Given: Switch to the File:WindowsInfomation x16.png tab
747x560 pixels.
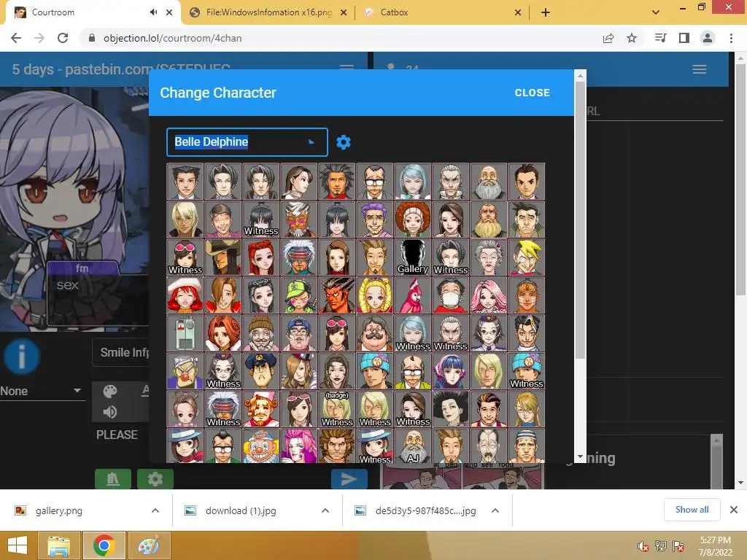Looking at the screenshot, I should click(x=268, y=12).
